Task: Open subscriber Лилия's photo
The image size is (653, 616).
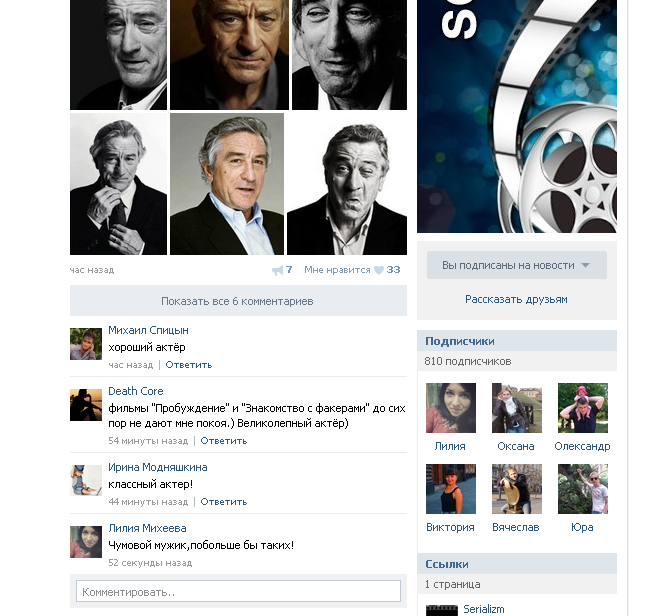Action: coord(451,408)
